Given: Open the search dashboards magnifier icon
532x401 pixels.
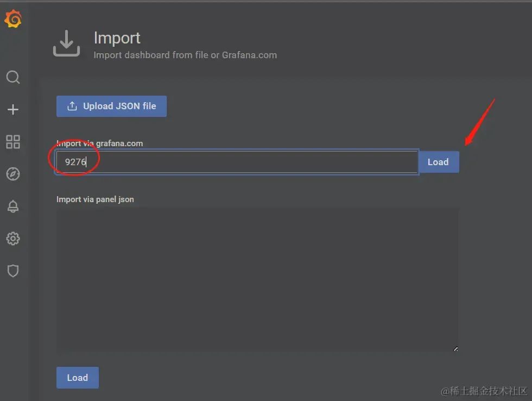Looking at the screenshot, I should pos(13,77).
